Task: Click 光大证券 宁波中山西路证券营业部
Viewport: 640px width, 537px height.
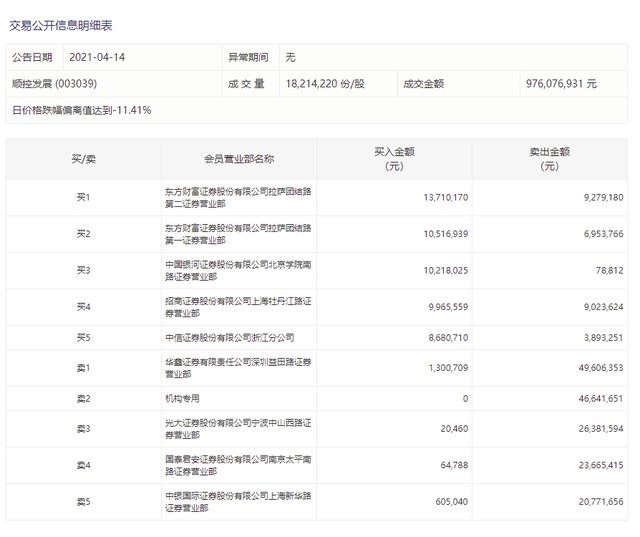Action: click(238, 428)
